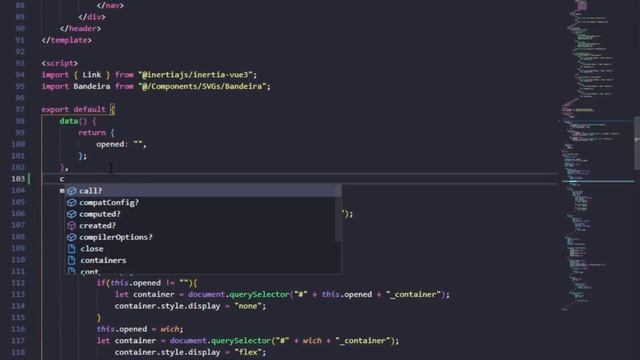Viewport: 640px width, 360px height.
Task: Click the 'data()' method name
Action: coord(73,121)
